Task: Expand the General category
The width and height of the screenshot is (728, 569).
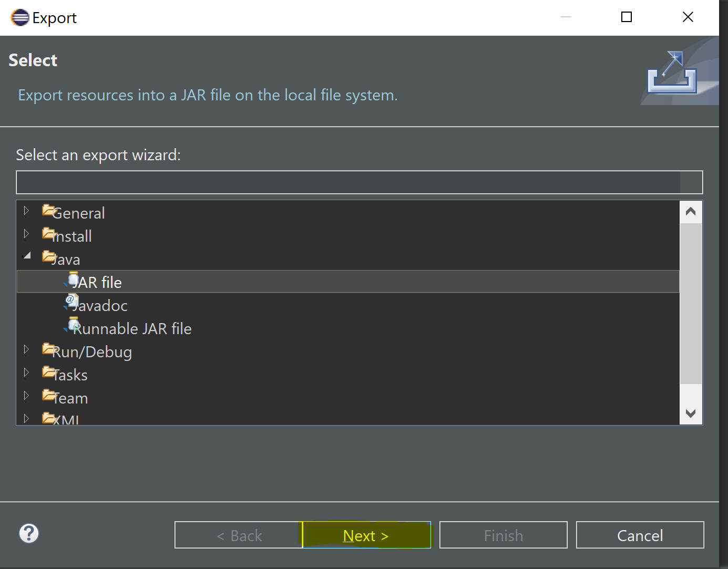Action: point(26,211)
